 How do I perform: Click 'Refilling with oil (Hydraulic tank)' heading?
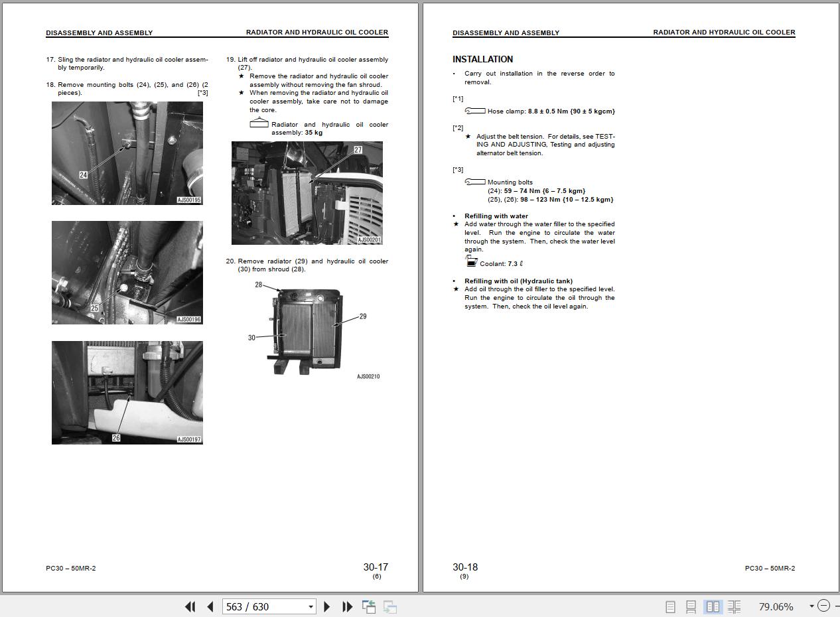click(518, 281)
